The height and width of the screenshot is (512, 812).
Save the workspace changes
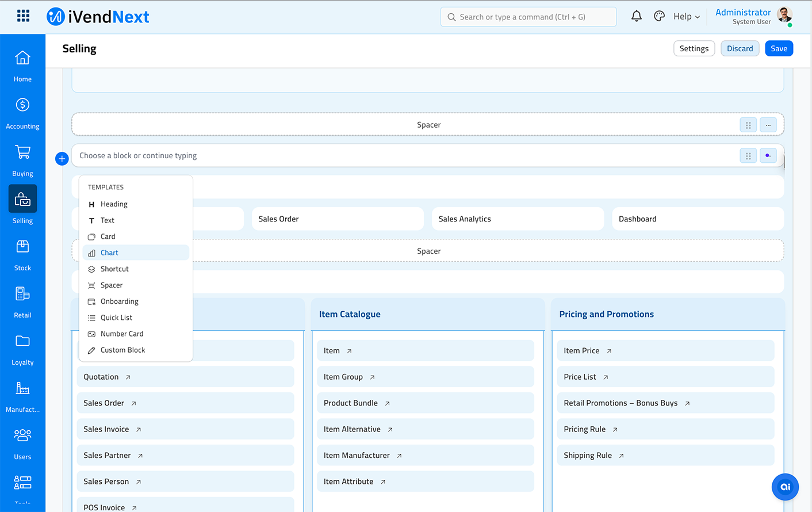[x=779, y=48]
